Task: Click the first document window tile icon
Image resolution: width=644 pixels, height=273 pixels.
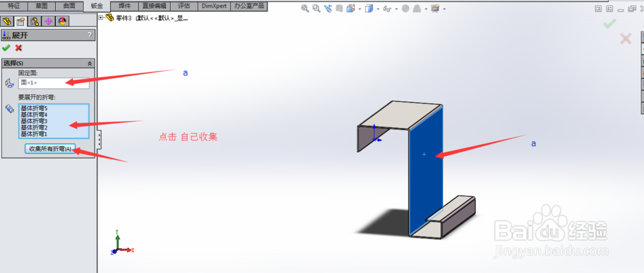Action: (598, 8)
